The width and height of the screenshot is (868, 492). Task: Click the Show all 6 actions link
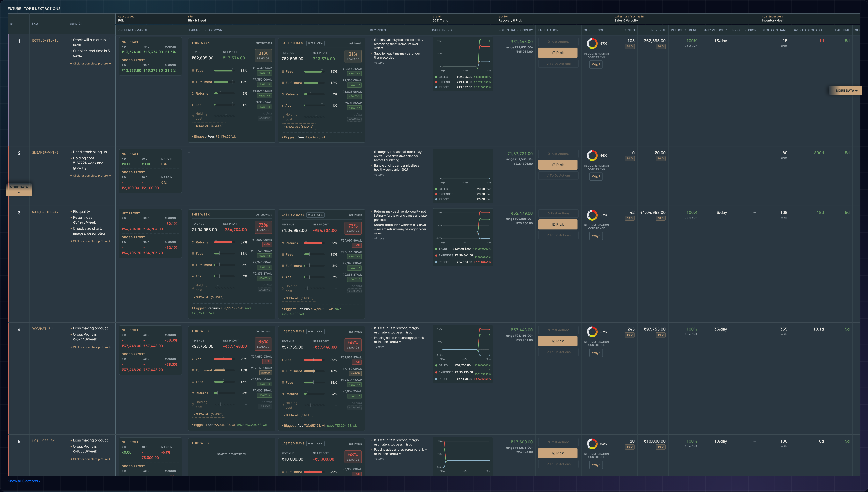(x=24, y=481)
